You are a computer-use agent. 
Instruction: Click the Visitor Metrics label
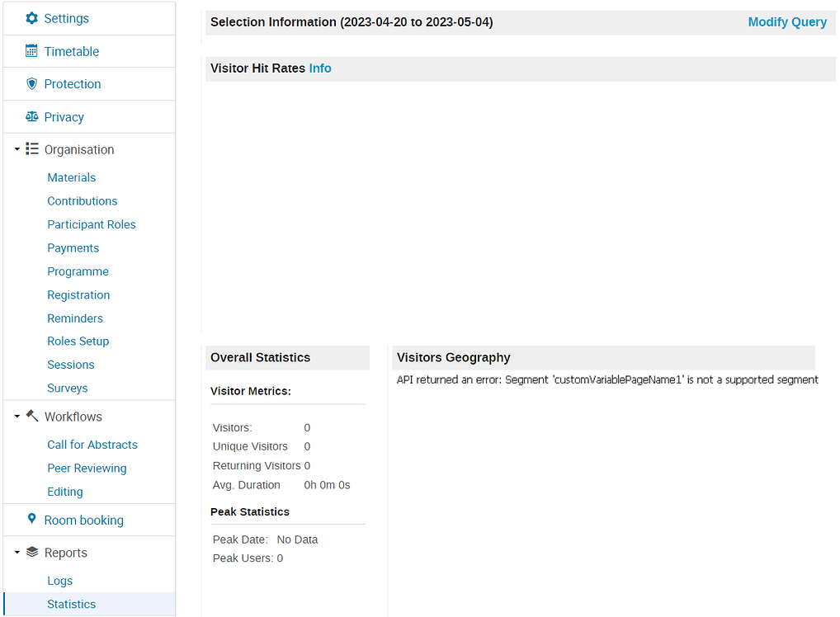click(x=251, y=392)
